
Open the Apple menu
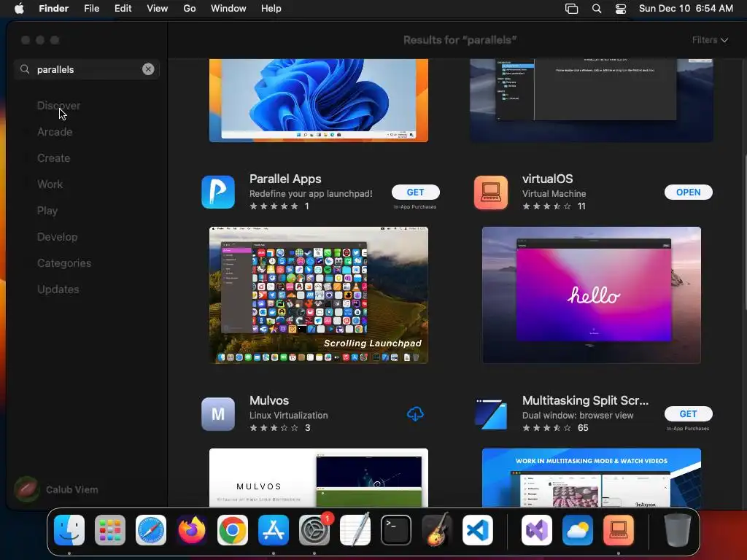(19, 9)
